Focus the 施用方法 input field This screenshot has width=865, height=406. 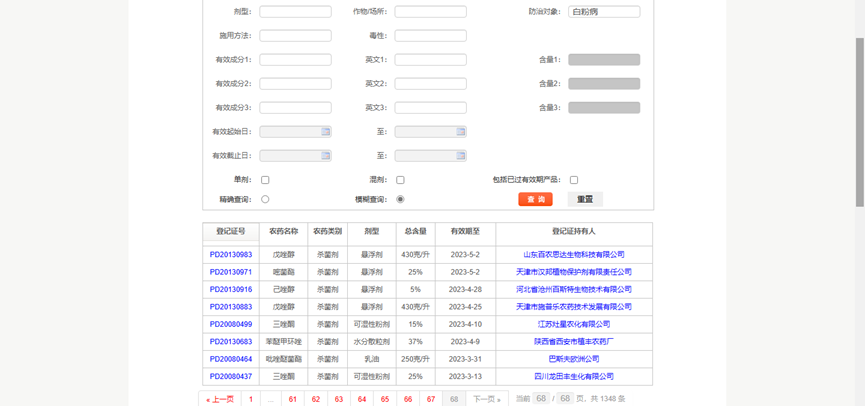tap(296, 36)
